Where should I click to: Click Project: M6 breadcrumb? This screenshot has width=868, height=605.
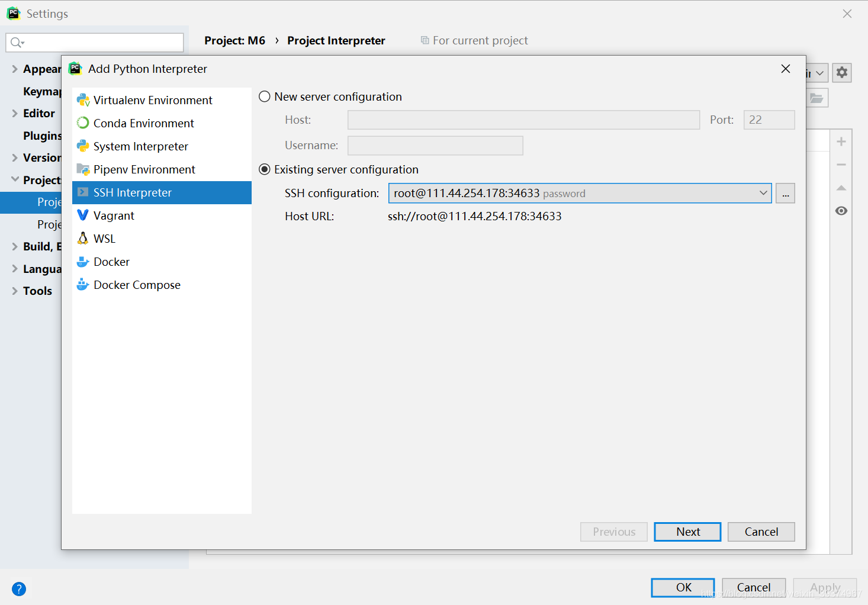pos(234,40)
